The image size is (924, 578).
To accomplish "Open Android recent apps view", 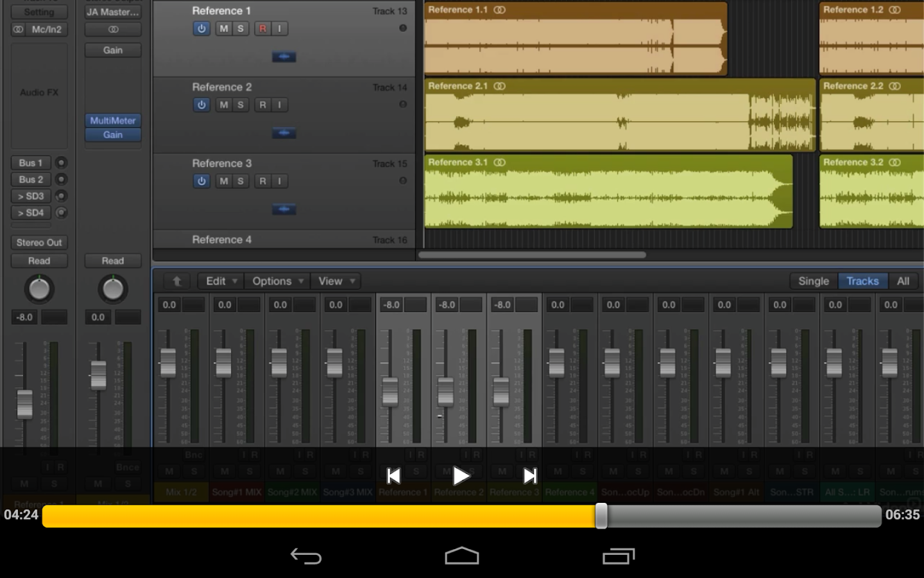I will [619, 556].
